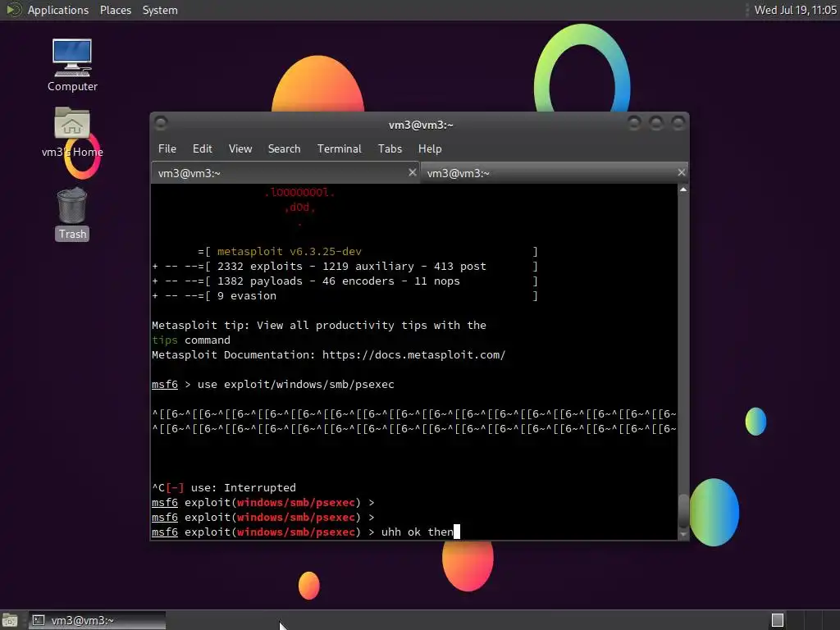Maximize the terminal window
Viewport: 840px width, 630px height.
tap(655, 124)
